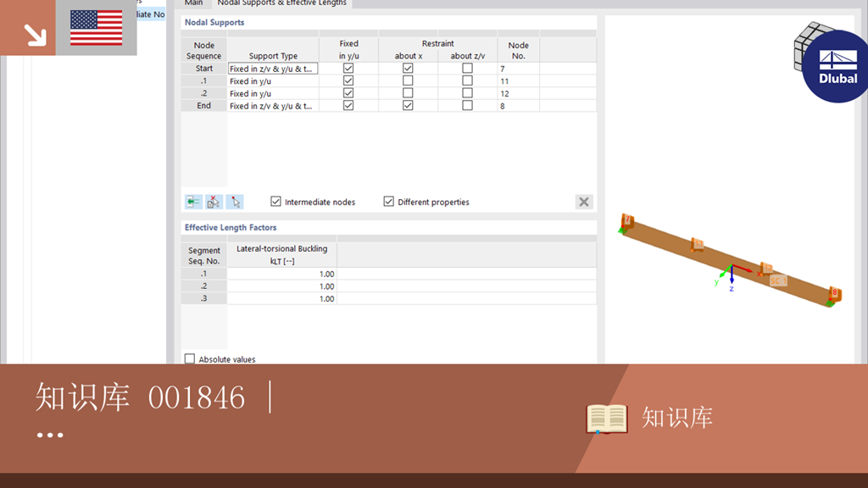Screen dimensions: 868x488
Task: Click the pick node with cursor icon
Action: click(x=236, y=202)
